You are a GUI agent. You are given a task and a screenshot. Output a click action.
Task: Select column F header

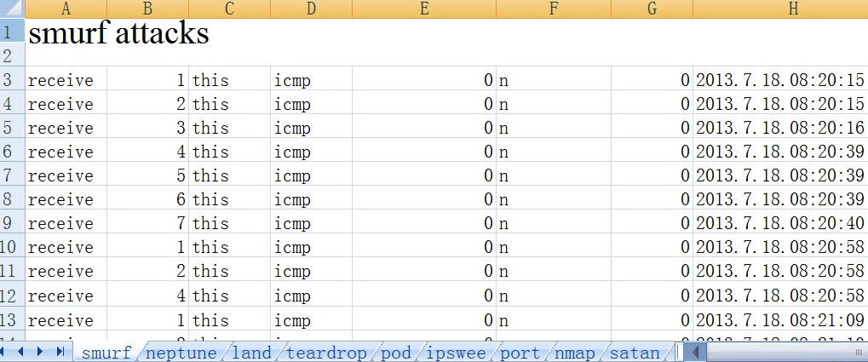click(x=554, y=9)
